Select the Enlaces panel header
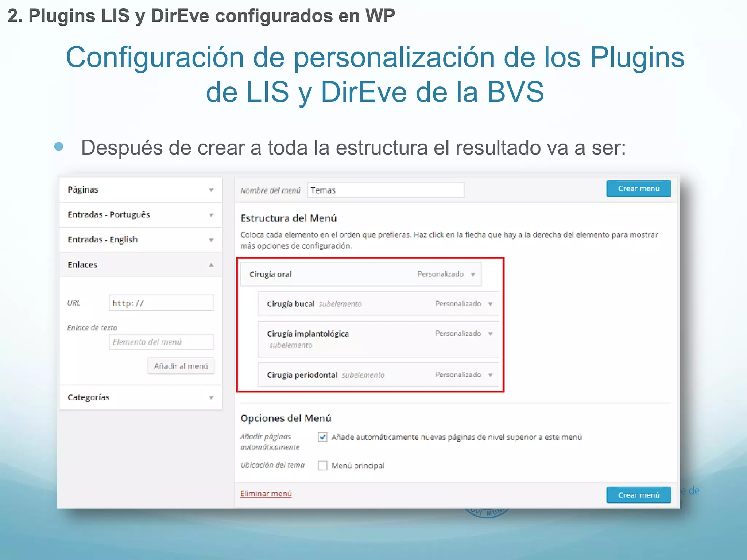747x560 pixels. tap(141, 264)
